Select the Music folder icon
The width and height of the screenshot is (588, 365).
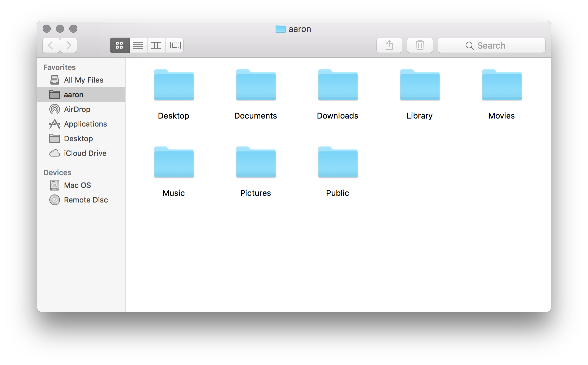click(x=174, y=162)
